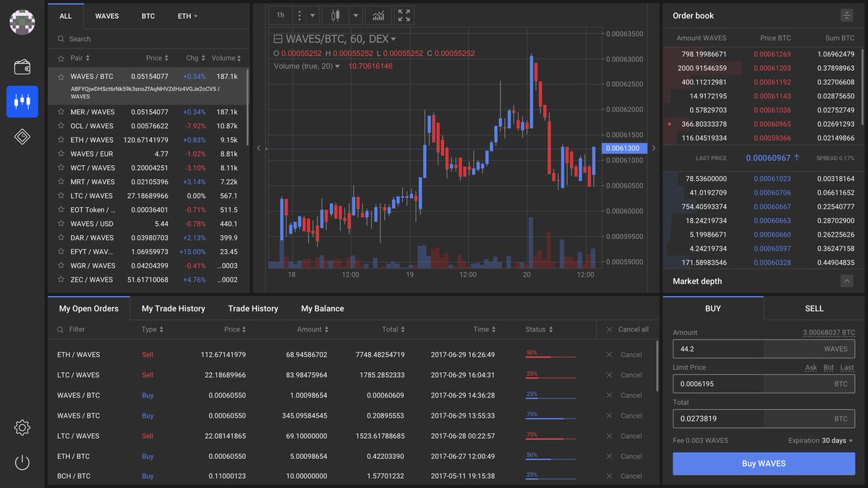This screenshot has width=868, height=488.
Task: Sort pairs by Price column
Action: [157, 58]
